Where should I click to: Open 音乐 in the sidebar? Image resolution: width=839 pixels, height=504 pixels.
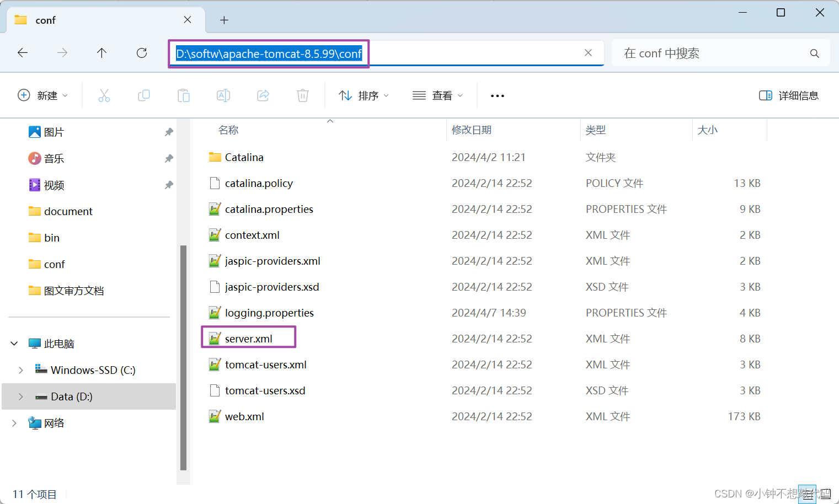click(54, 159)
